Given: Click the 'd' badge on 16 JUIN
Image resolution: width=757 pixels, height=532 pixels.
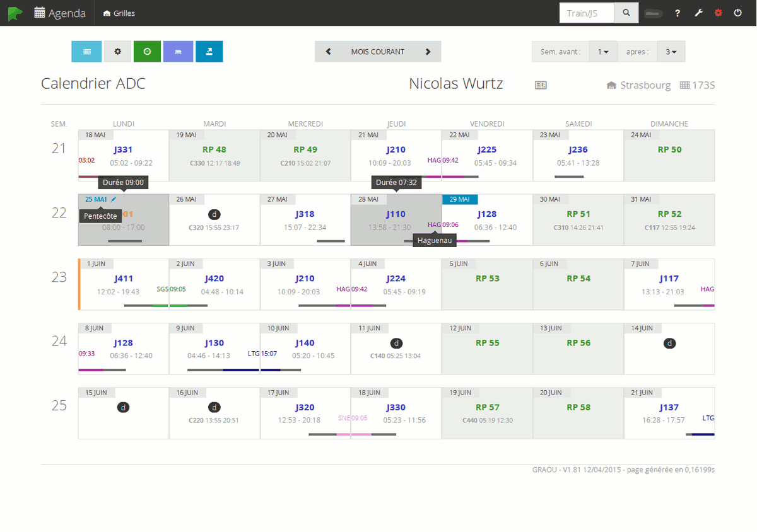Looking at the screenshot, I should click(x=214, y=407).
